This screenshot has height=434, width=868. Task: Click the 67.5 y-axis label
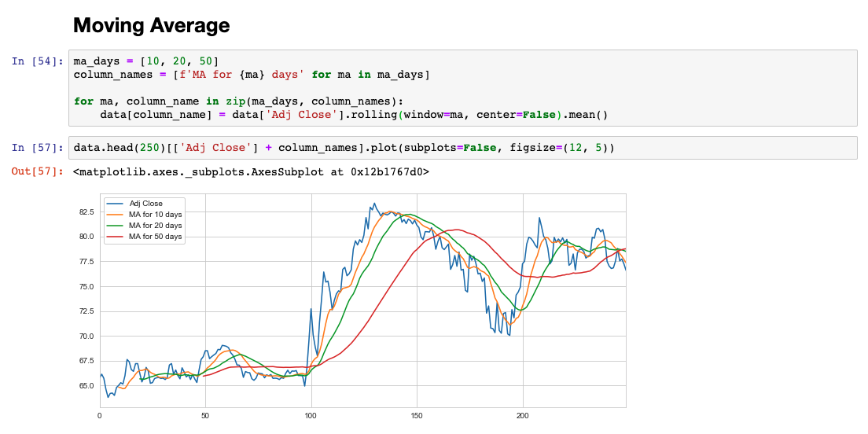pyautogui.click(x=86, y=361)
